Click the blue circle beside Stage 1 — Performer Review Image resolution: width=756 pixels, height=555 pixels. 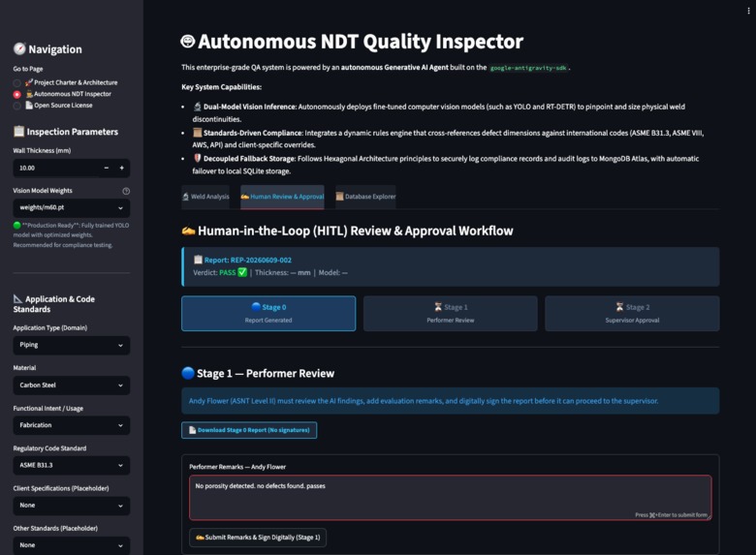coord(188,373)
